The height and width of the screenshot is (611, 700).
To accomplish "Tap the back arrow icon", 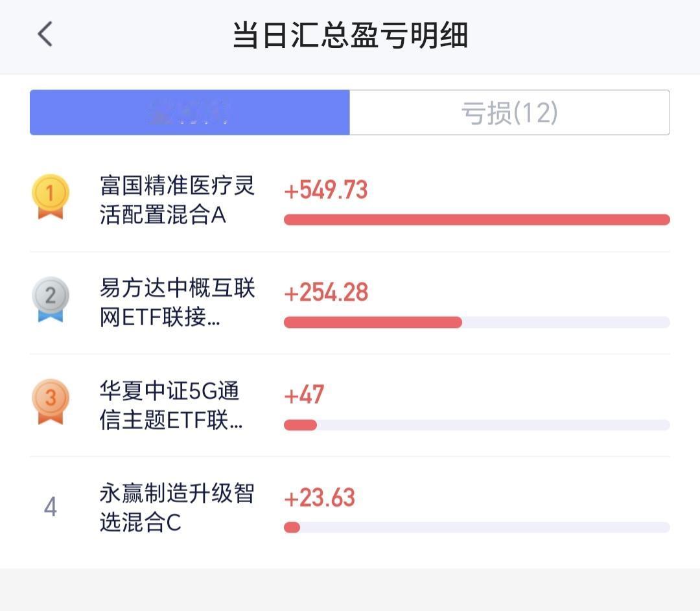I will click(x=45, y=34).
